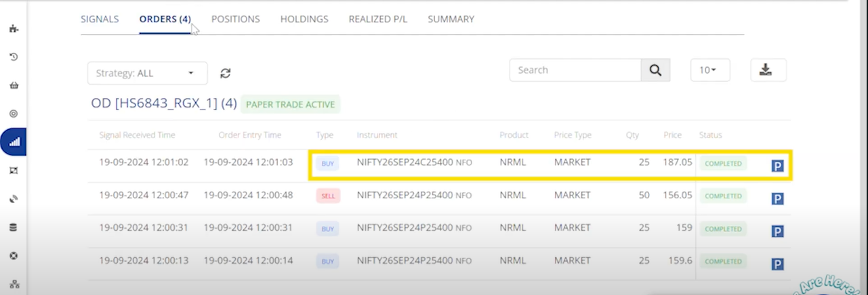Click the puzzle piece icon in sidebar
This screenshot has width=868, height=295.
pyautogui.click(x=14, y=28)
